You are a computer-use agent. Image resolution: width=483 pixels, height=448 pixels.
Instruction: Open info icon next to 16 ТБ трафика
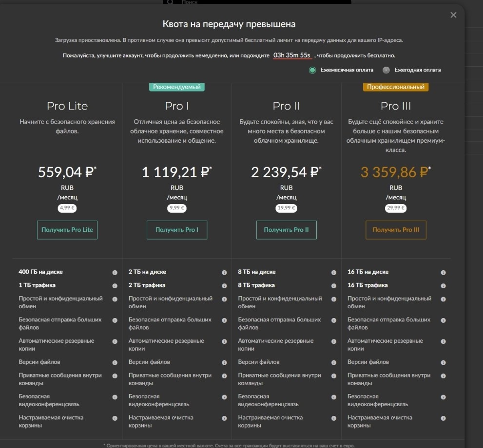point(443,286)
